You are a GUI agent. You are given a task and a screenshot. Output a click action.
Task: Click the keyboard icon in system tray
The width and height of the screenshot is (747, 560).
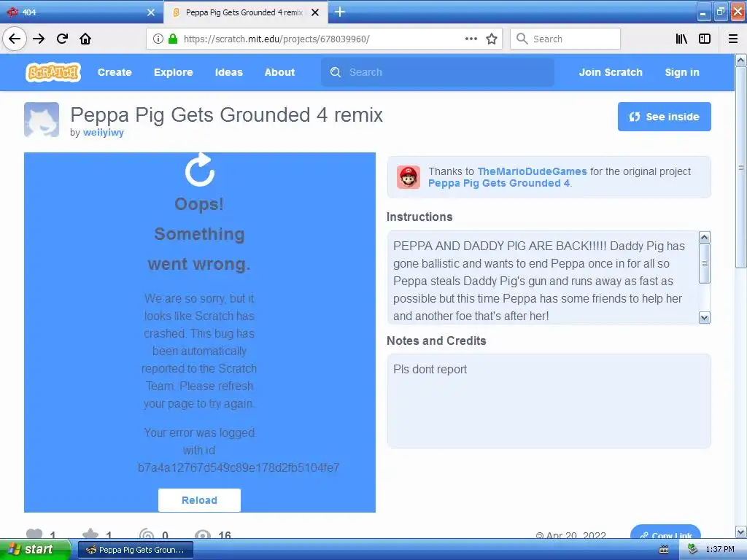click(x=664, y=550)
